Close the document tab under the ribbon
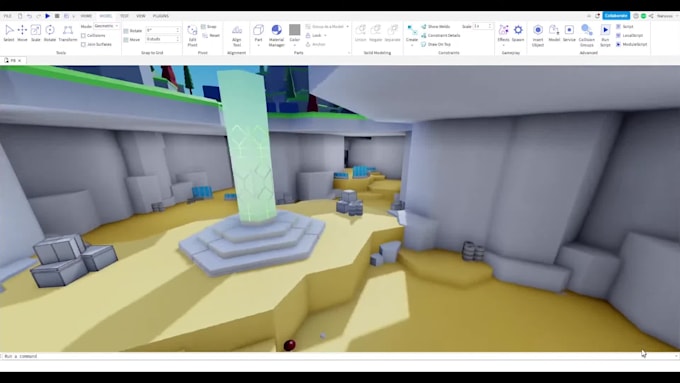Viewport: 680px width, 383px height. point(20,61)
